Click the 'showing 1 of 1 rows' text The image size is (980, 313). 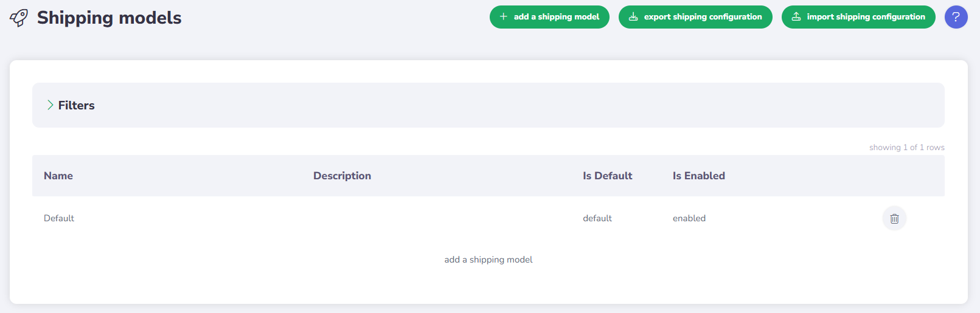[906, 148]
